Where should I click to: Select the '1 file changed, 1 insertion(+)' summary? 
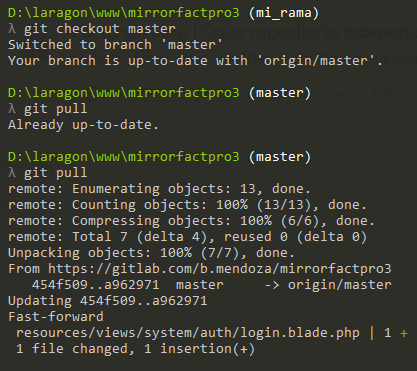coord(135,349)
